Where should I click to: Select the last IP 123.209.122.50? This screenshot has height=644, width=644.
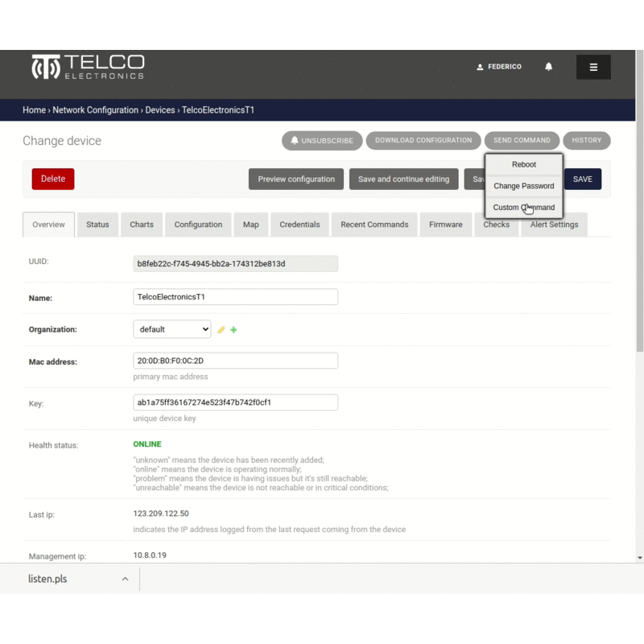click(x=161, y=514)
